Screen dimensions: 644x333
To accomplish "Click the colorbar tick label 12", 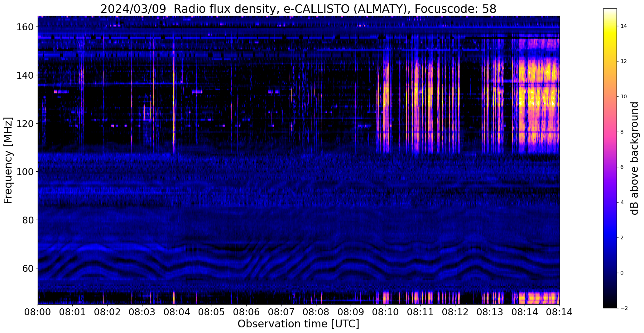I will pos(624,61).
